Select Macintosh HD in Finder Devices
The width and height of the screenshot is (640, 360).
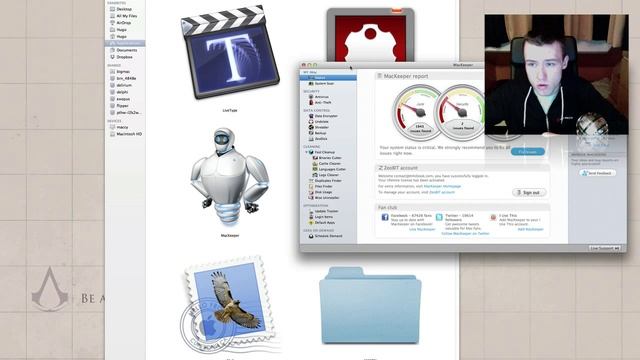click(x=129, y=133)
